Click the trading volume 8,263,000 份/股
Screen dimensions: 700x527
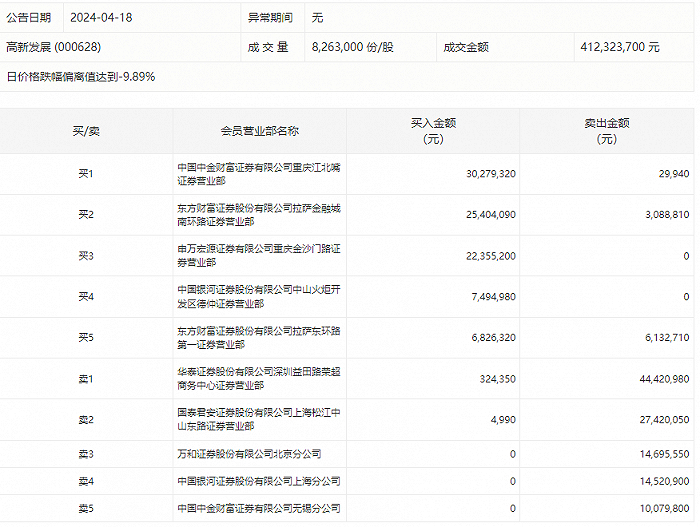(x=353, y=47)
